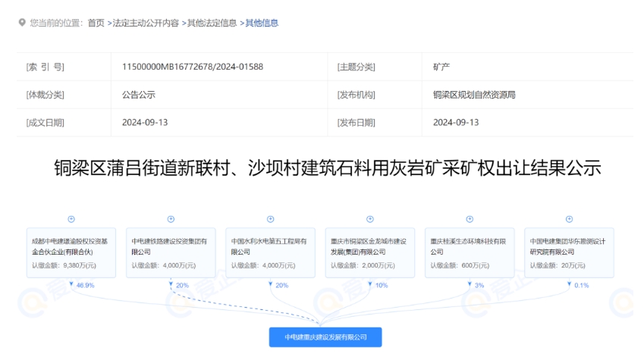Open the 重庆桂溪生态环境科技有限公司 card
This screenshot has width=644, height=357.
[470, 252]
